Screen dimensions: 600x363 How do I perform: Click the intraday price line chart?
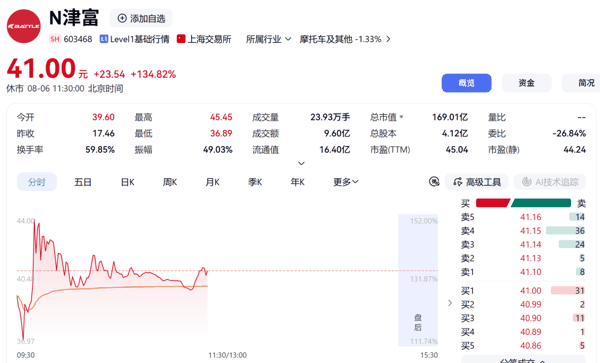tap(112, 281)
